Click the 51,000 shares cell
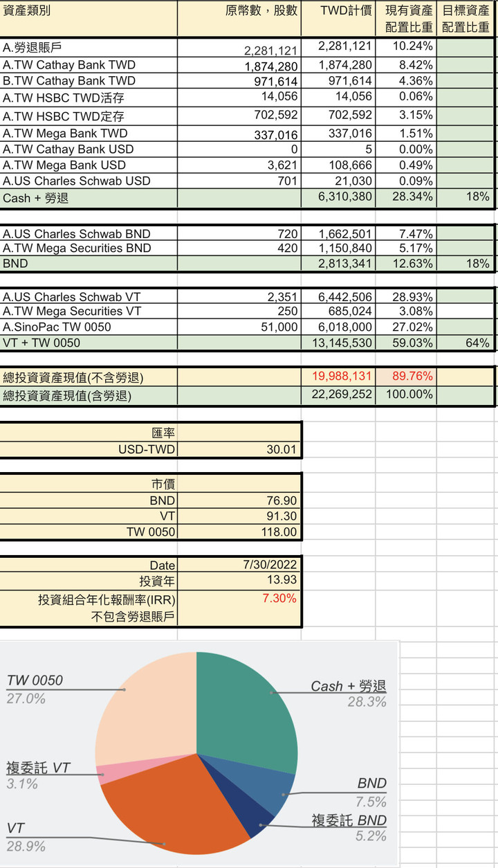498x868 pixels. point(239,327)
